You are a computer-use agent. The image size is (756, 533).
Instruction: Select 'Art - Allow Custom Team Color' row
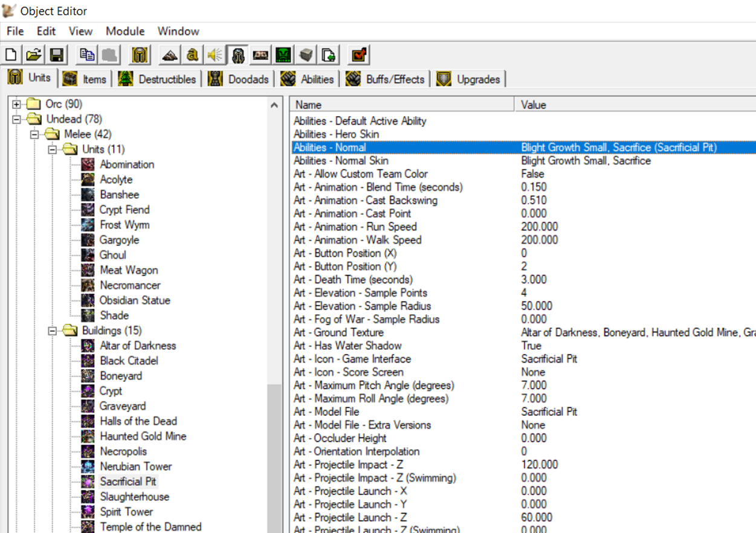[x=523, y=174]
